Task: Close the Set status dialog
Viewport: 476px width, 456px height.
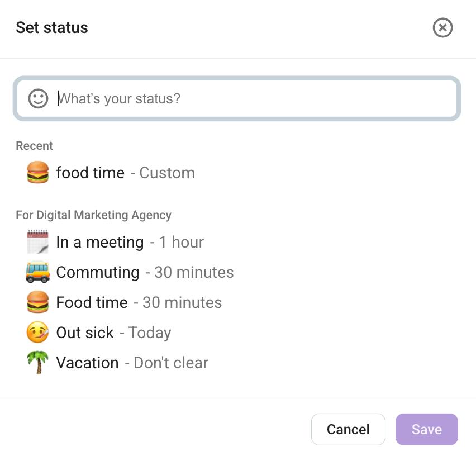Action: click(x=442, y=27)
